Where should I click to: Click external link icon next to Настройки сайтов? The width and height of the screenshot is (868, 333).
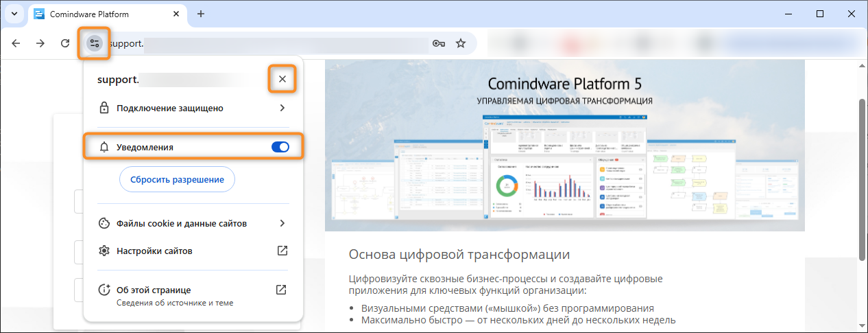(282, 251)
